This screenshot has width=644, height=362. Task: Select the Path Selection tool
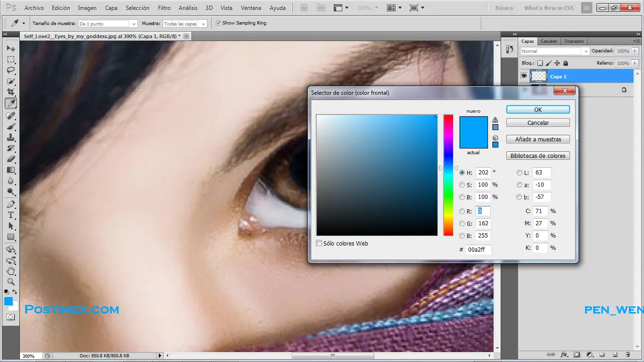pos(11,226)
